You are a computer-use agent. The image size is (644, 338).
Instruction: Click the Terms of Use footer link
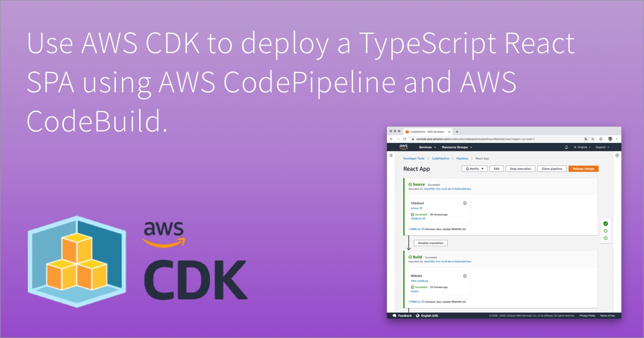pos(608,315)
